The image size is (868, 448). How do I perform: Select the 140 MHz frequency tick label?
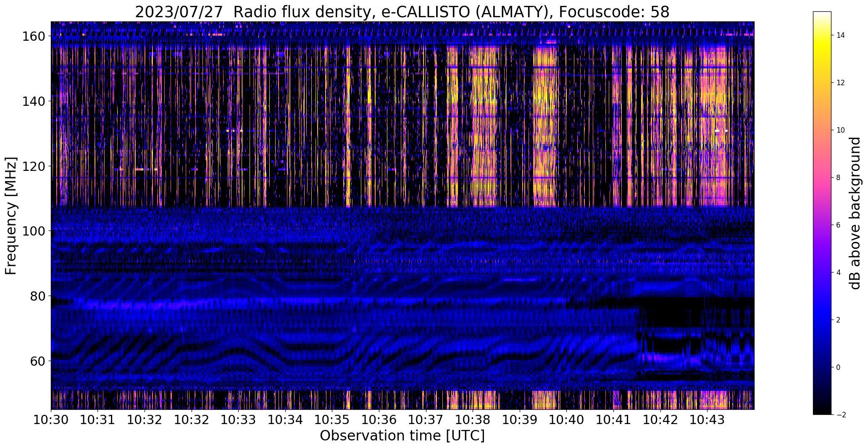(34, 101)
